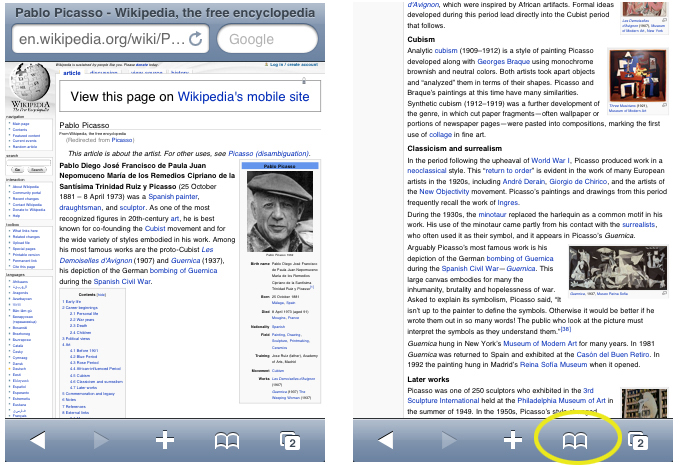
Task: Open the 'minotaur' link
Action: pyautogui.click(x=492, y=215)
